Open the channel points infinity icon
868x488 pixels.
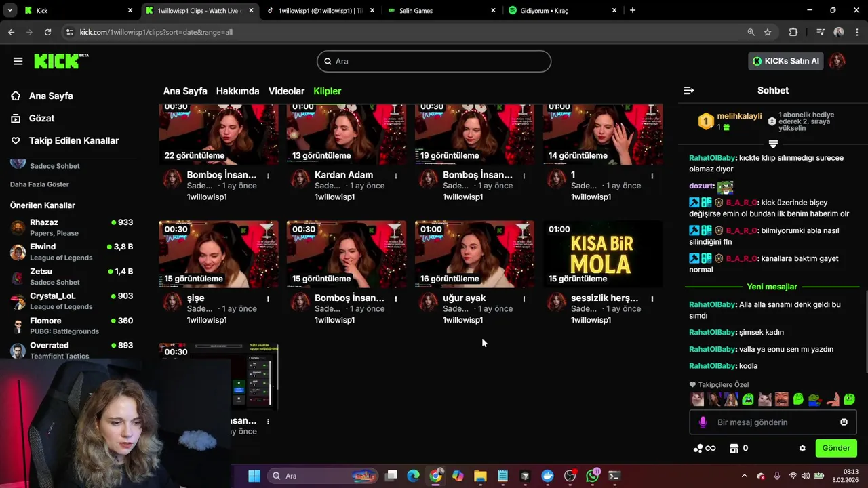point(705,448)
